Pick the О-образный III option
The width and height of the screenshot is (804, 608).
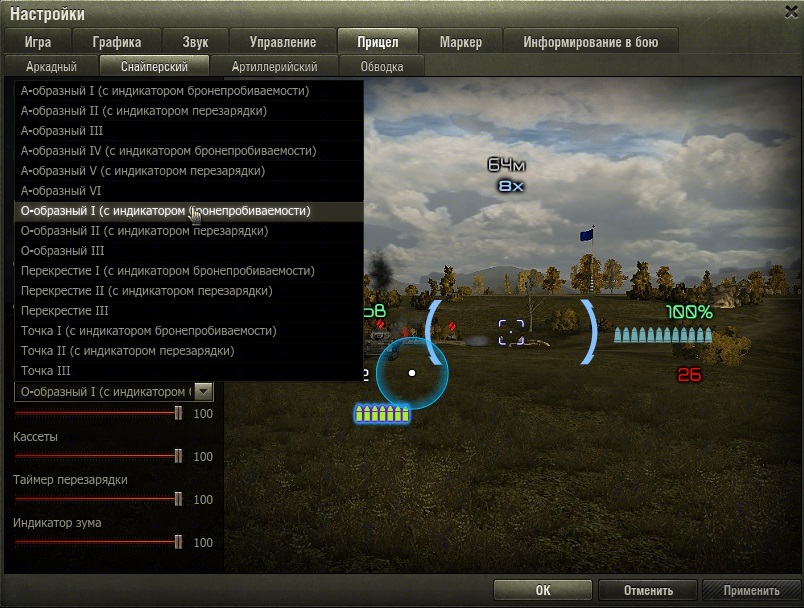[189, 251]
